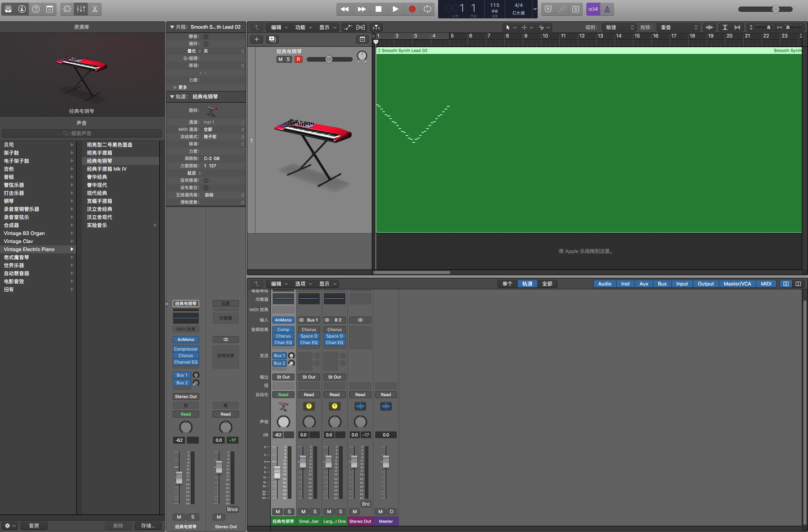Toggle the purple Metronome button
The width and height of the screenshot is (808, 532).
pos(607,9)
